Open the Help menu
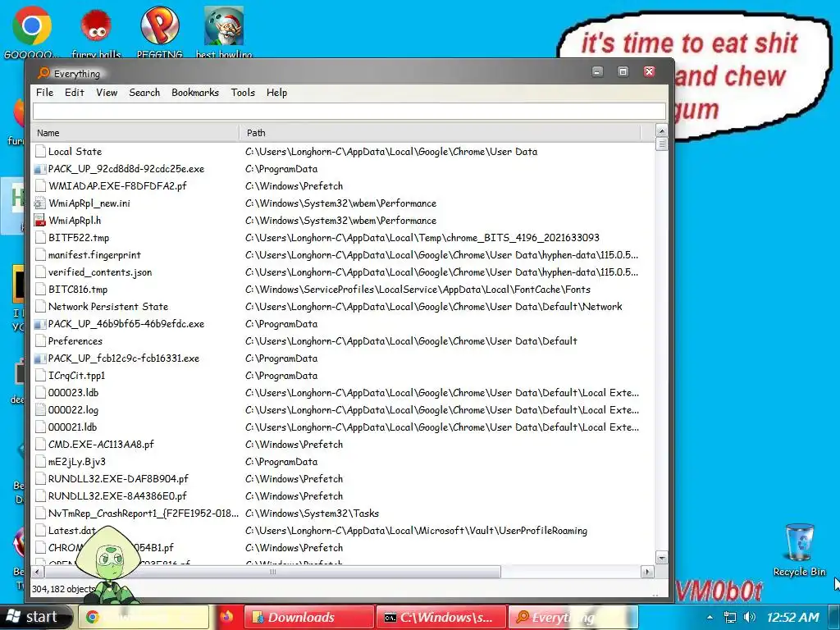The height and width of the screenshot is (630, 840). (276, 92)
